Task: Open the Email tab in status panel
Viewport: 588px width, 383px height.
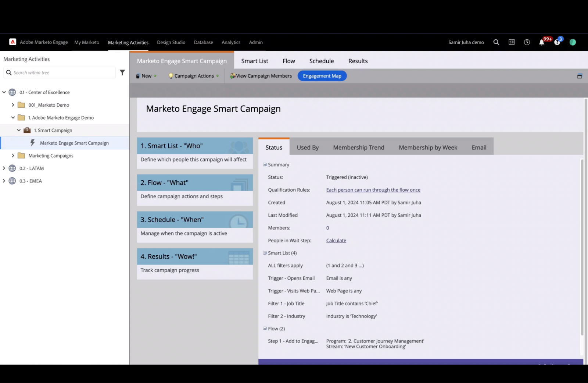Action: click(479, 147)
